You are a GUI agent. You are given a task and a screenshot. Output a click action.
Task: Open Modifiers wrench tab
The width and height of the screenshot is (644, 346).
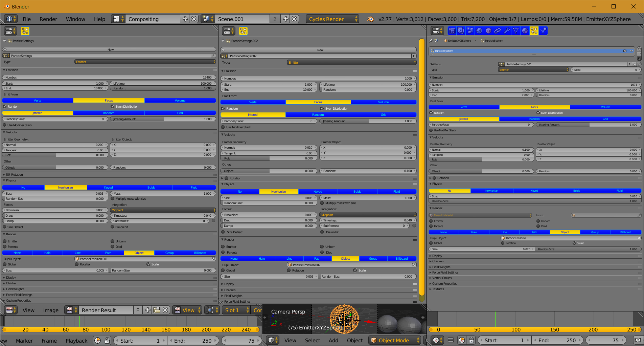pos(506,31)
